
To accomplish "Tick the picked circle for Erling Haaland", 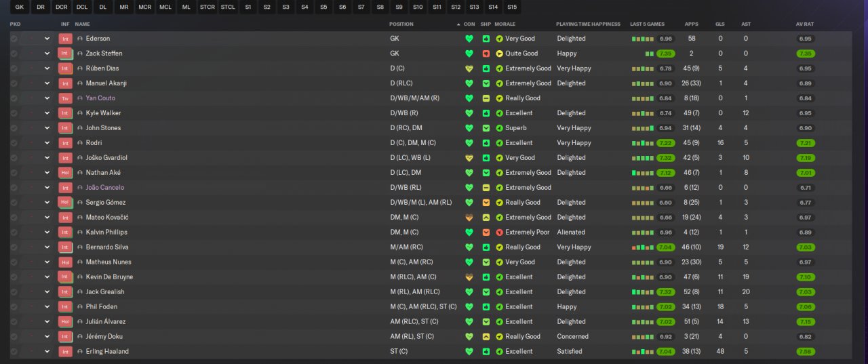I will (x=14, y=352).
